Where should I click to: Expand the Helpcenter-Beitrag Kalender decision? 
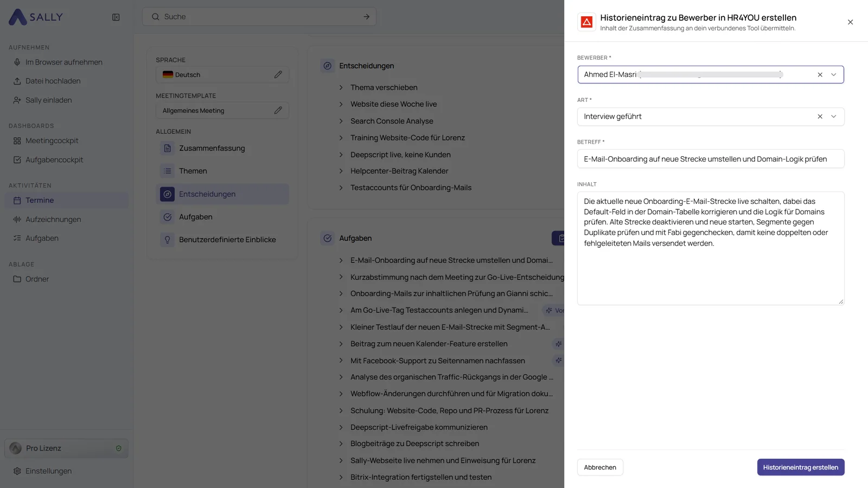(341, 171)
